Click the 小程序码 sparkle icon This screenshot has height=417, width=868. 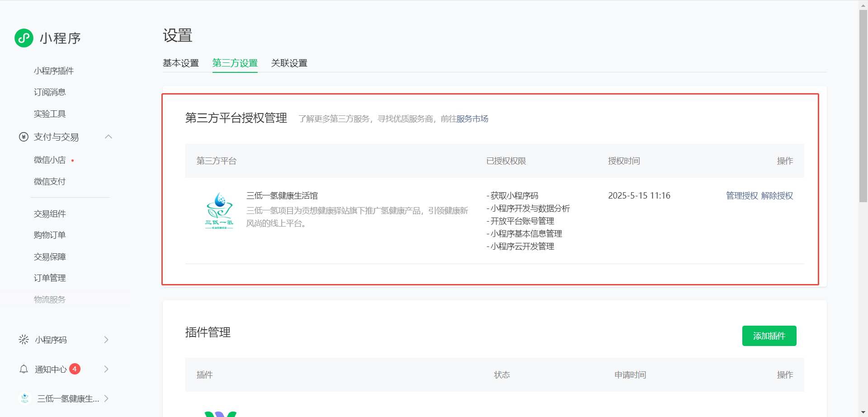tap(24, 340)
